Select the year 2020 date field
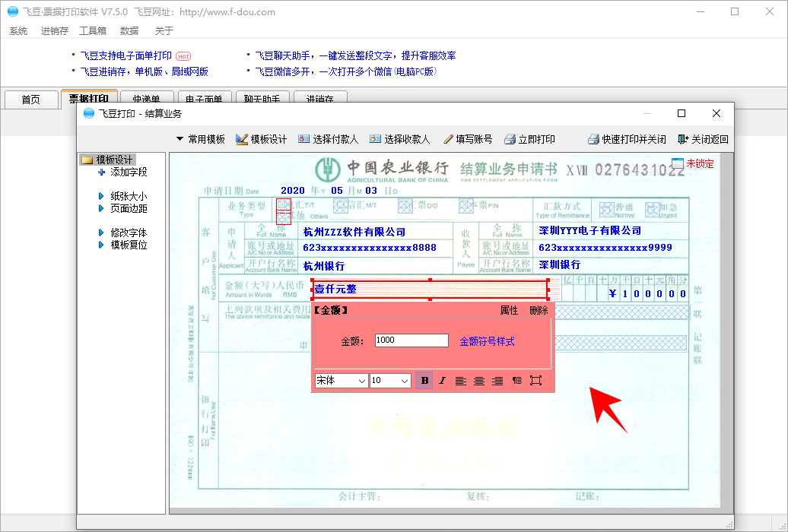The width and height of the screenshot is (788, 532). click(293, 191)
